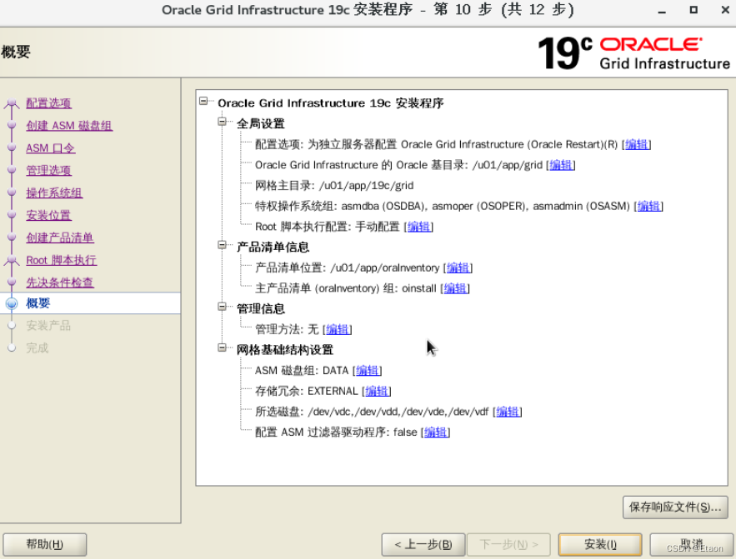
Task: Edit the 产品清单位置 oraInventory path
Action: [x=458, y=268]
